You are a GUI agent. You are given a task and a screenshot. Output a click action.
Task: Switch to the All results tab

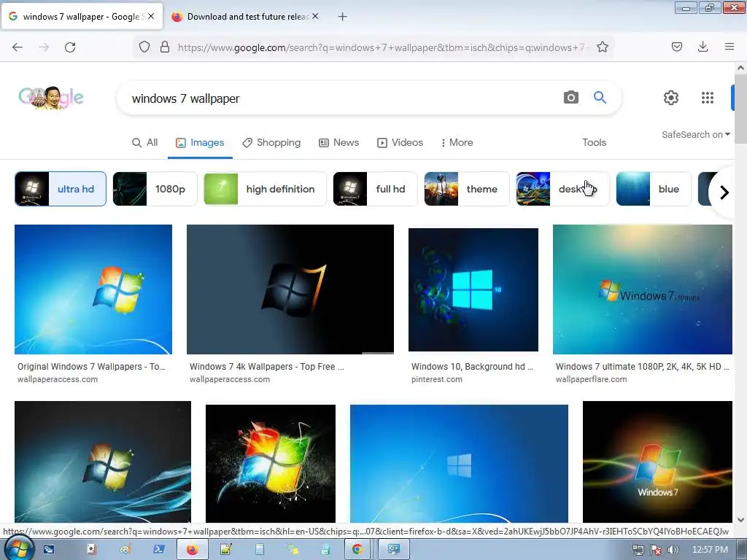pos(145,142)
